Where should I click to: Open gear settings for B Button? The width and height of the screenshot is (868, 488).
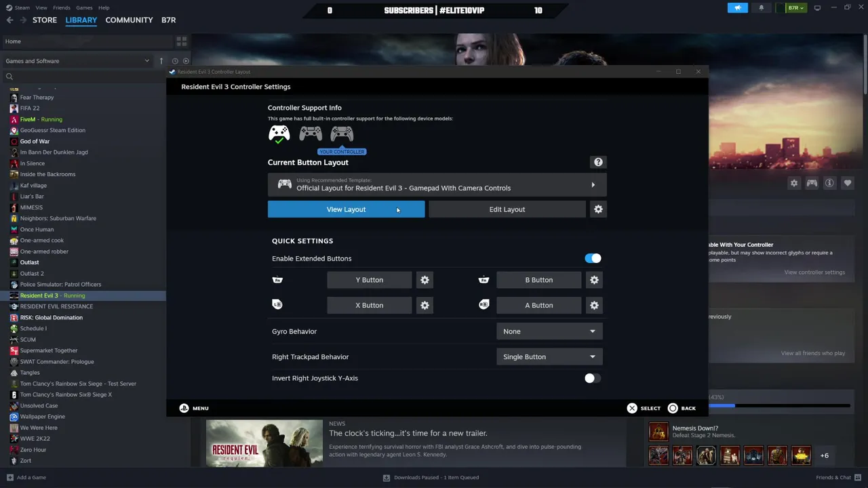click(x=594, y=280)
